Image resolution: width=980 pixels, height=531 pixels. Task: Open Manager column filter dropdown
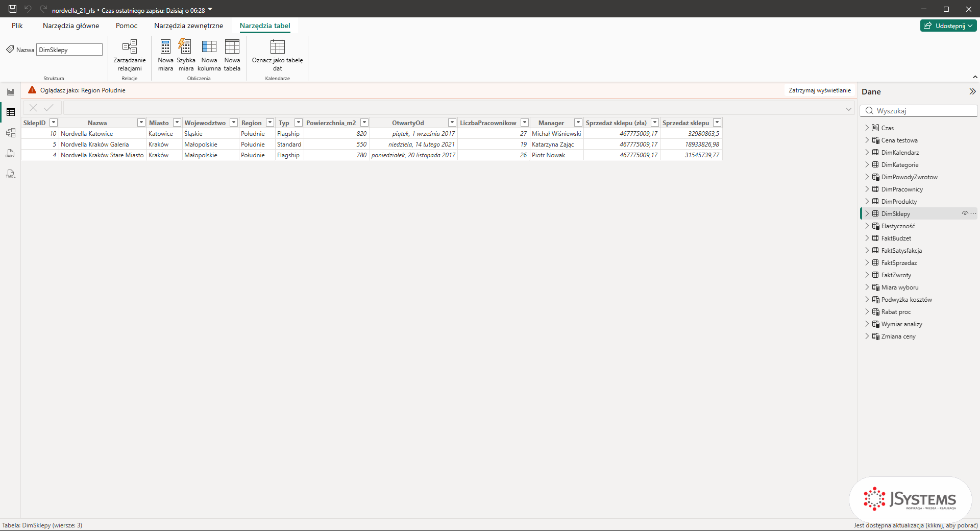pyautogui.click(x=578, y=123)
